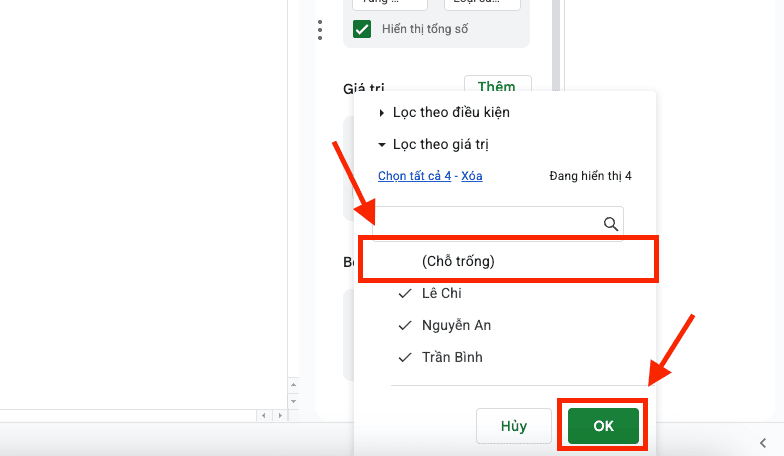Viewport: 784px width, 456px height.
Task: Uncheck Nguyễn An in the filter list
Action: [x=445, y=326]
